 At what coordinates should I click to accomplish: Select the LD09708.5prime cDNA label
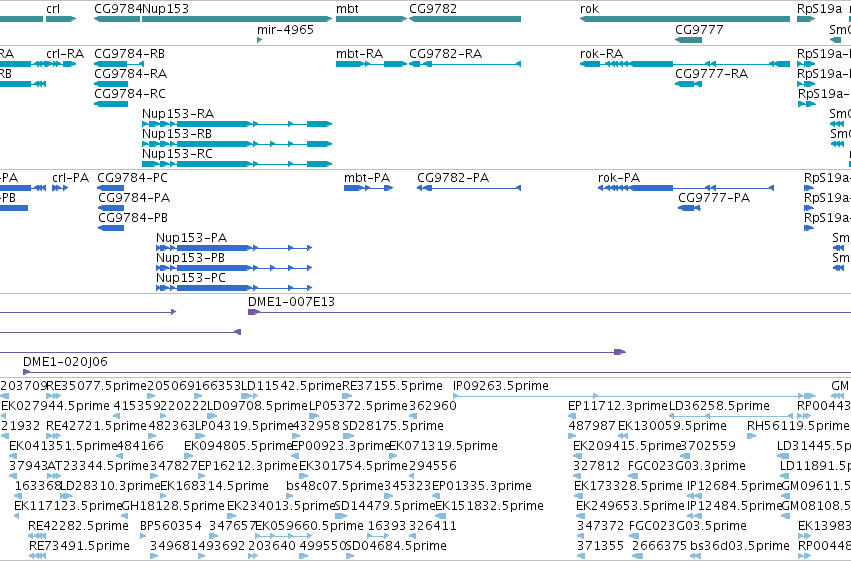[x=258, y=406]
